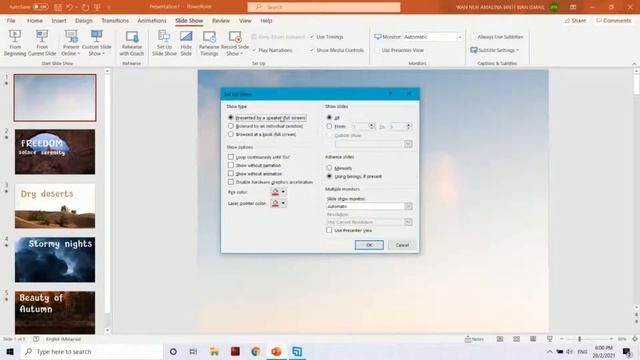Image resolution: width=640 pixels, height=360 pixels.
Task: Click OK in Set Up Show dialog
Action: point(369,245)
